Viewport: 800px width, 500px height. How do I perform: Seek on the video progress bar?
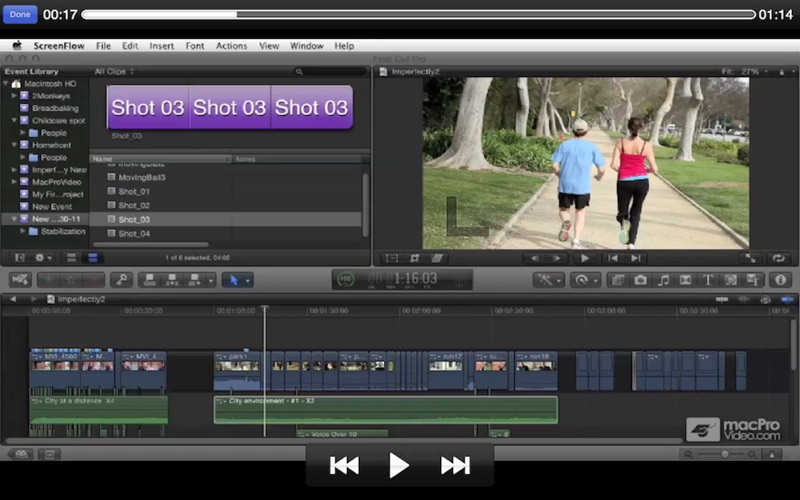pyautogui.click(x=418, y=15)
